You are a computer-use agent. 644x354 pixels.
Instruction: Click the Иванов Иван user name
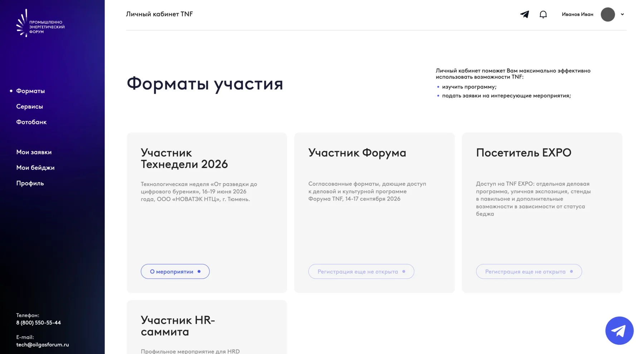(x=577, y=14)
